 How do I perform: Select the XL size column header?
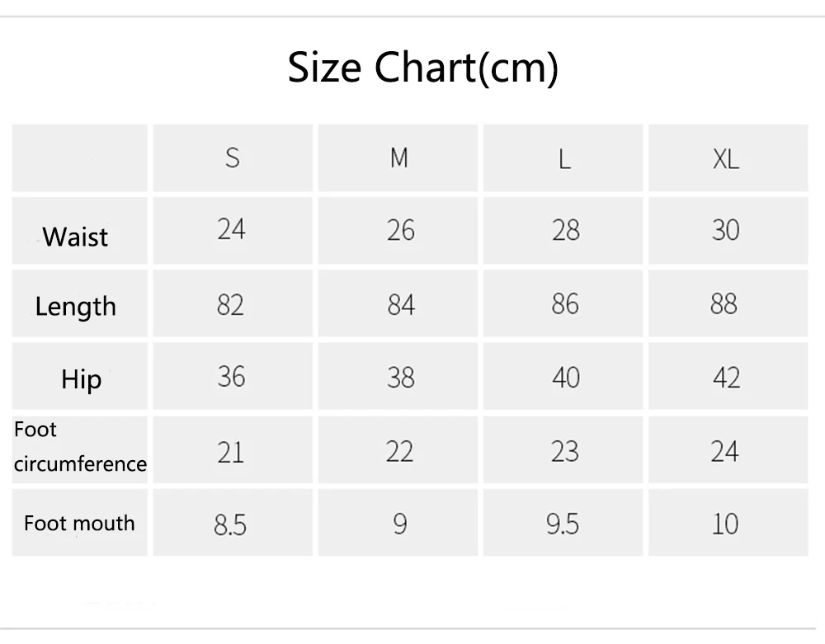pos(726,159)
